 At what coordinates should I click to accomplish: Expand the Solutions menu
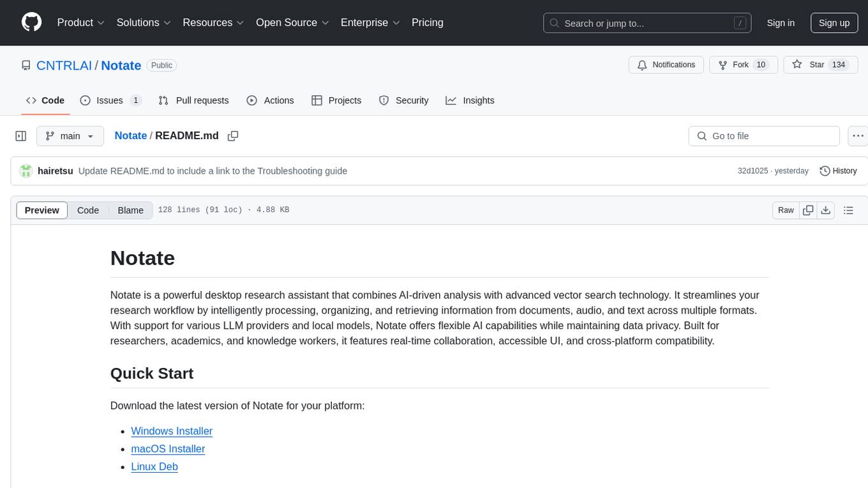[x=144, y=22]
